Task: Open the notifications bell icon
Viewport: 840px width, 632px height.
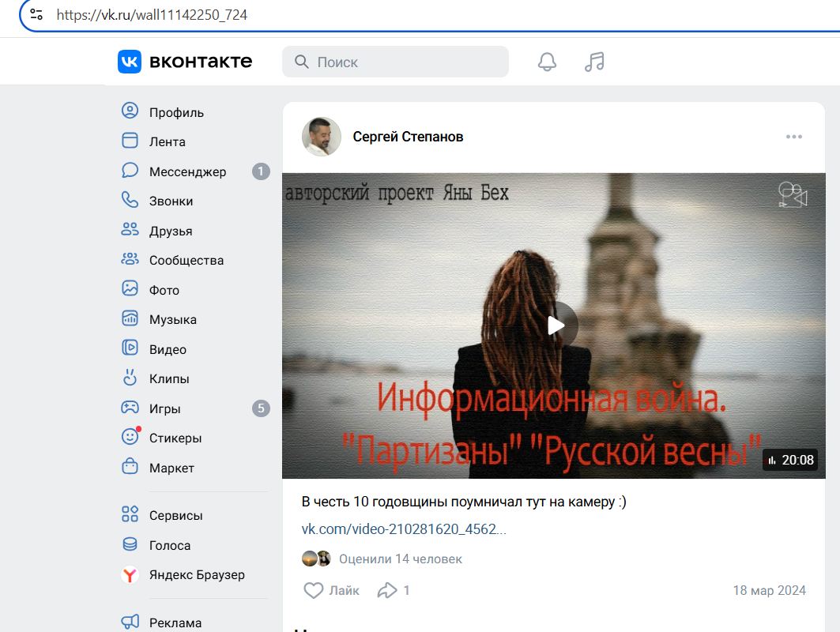Action: 547,62
